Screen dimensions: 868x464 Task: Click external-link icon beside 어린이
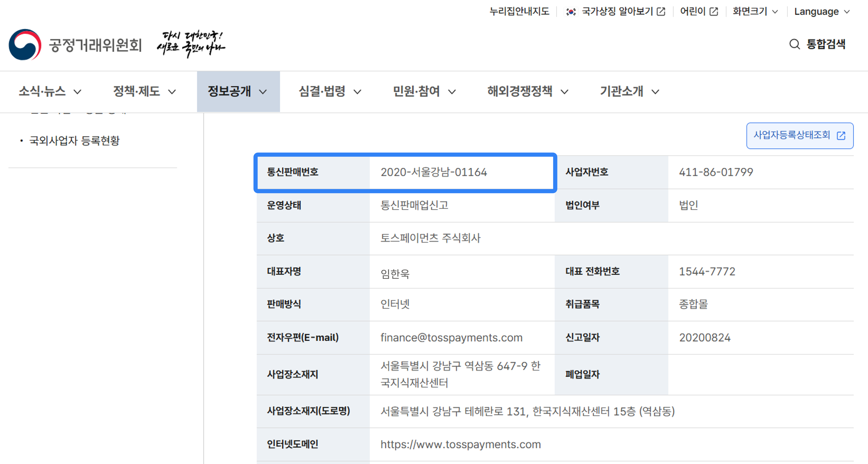(x=714, y=12)
